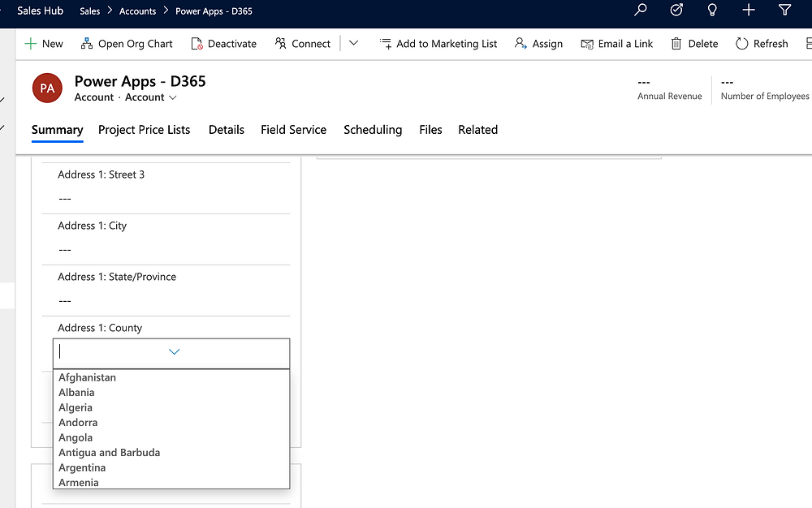This screenshot has width=812, height=508.
Task: Click the Refresh button label
Action: 771,44
